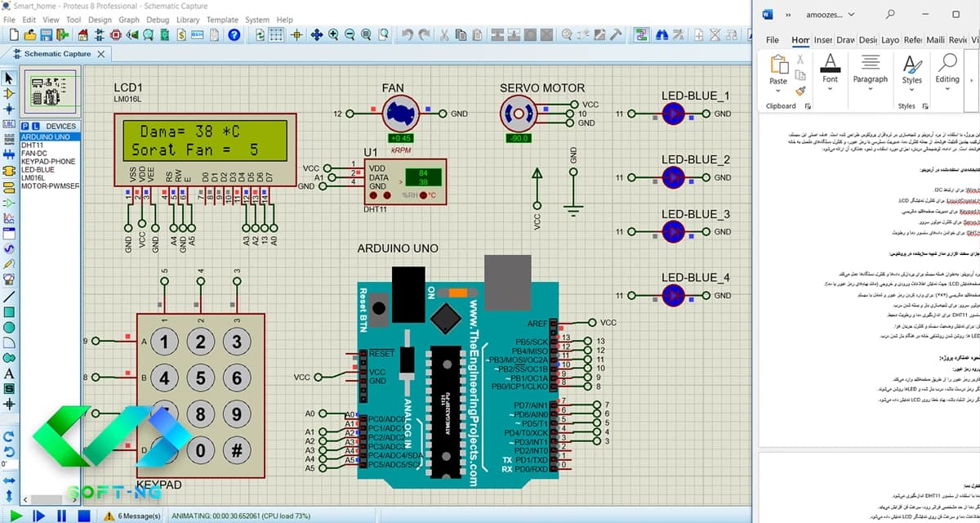Select the text script A tool
This screenshot has width=980, height=523.
pos(9,373)
